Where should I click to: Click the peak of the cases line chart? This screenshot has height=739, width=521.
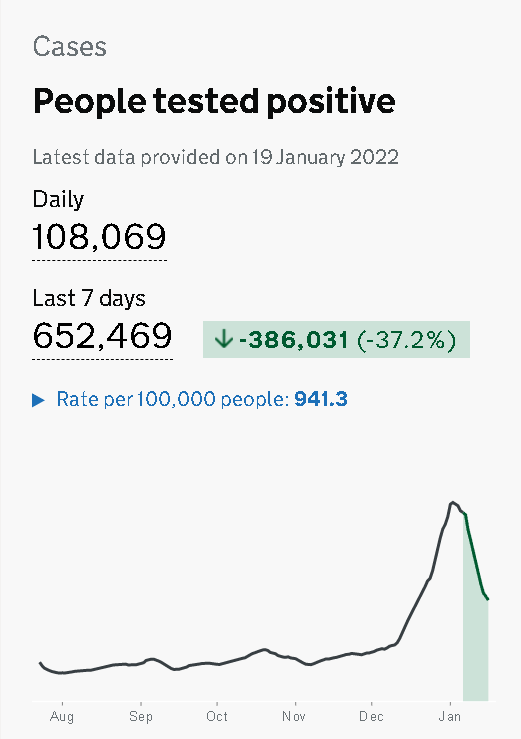(x=453, y=502)
